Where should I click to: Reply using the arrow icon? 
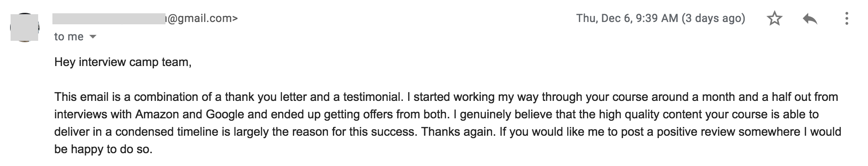810,19
